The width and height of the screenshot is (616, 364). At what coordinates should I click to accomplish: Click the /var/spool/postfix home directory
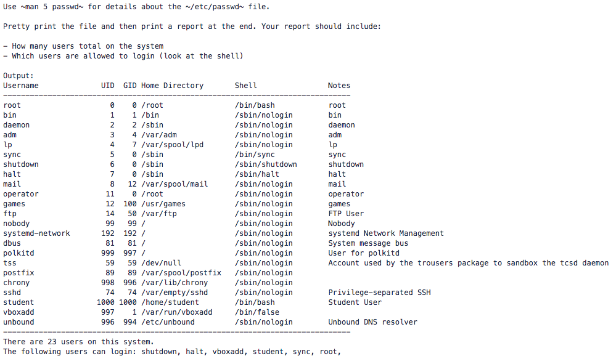(x=181, y=273)
